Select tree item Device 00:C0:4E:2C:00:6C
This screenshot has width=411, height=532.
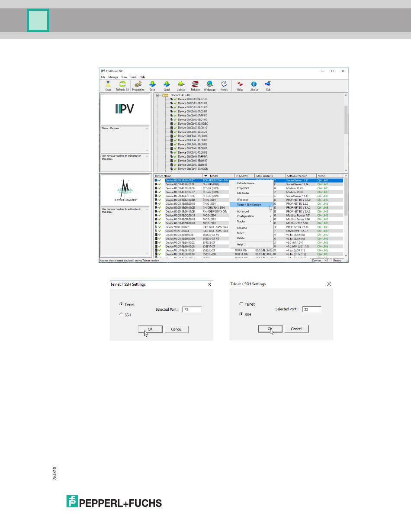(193, 124)
